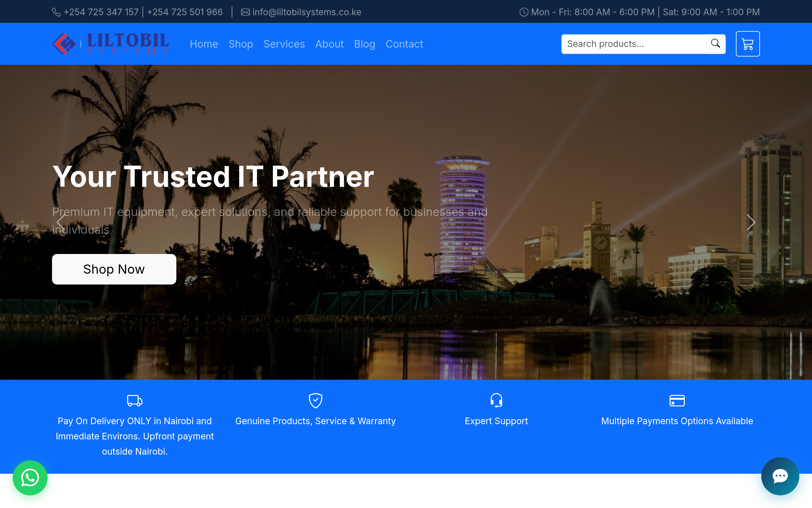The width and height of the screenshot is (812, 508).
Task: Call phone number +254 725 501 966
Action: point(185,12)
